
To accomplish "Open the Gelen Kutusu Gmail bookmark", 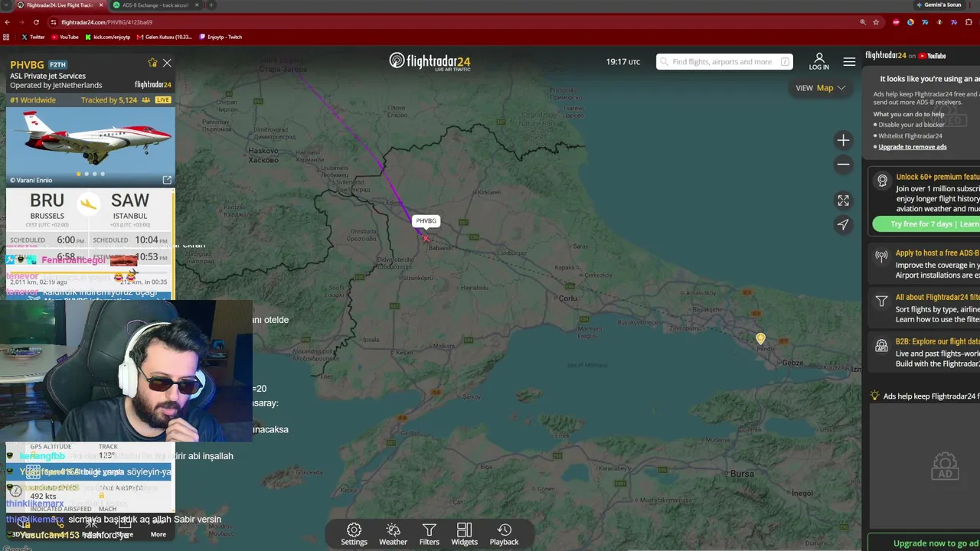I will click(165, 37).
